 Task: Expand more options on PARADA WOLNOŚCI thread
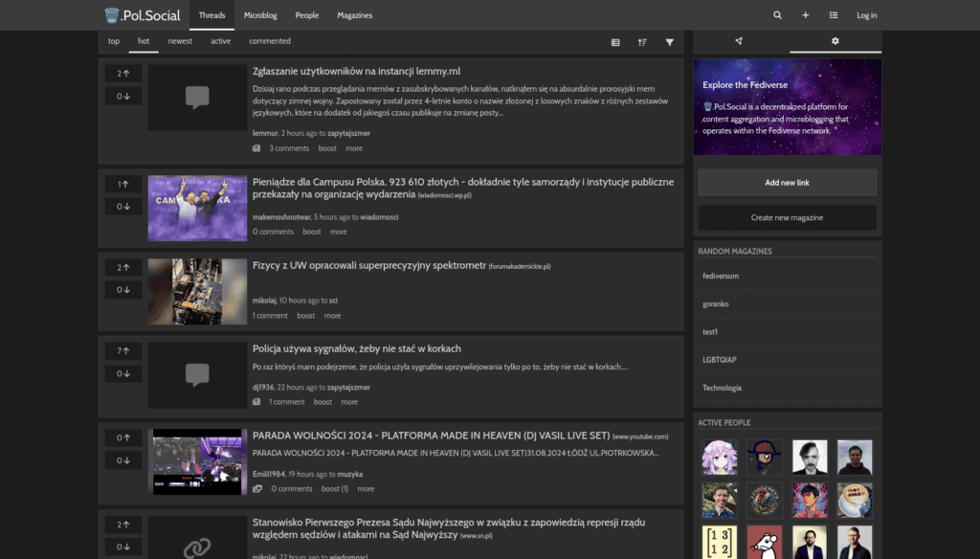pyautogui.click(x=366, y=489)
